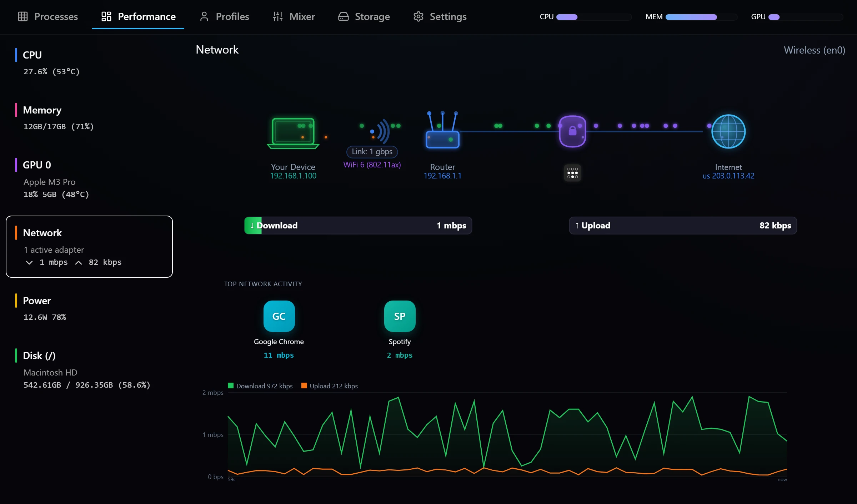Click the dotted grid icon below lock
Image resolution: width=857 pixels, height=504 pixels.
pyautogui.click(x=572, y=173)
